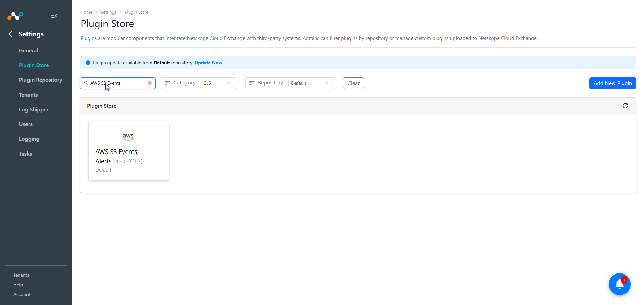Click Add New Plugin button
The height and width of the screenshot is (305, 644).
tap(613, 83)
